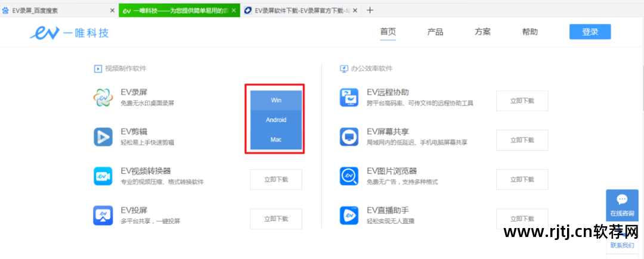Click the EV投屏 product icon
The height and width of the screenshot is (259, 644).
coord(103,216)
